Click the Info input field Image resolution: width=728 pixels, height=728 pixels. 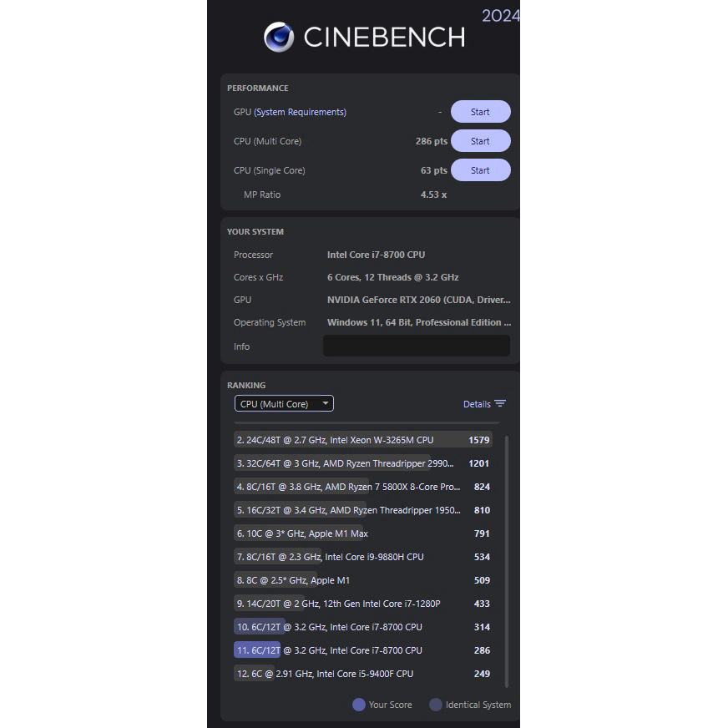click(417, 346)
